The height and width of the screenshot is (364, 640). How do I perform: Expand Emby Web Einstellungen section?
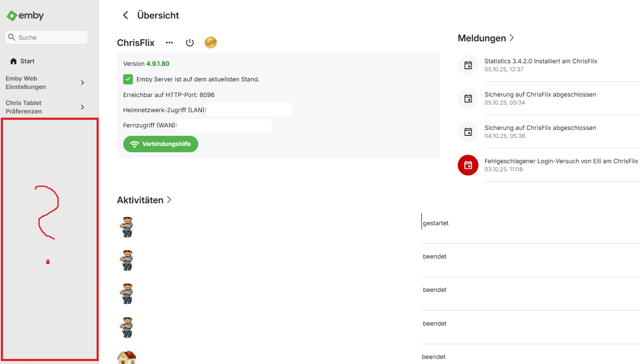(82, 83)
